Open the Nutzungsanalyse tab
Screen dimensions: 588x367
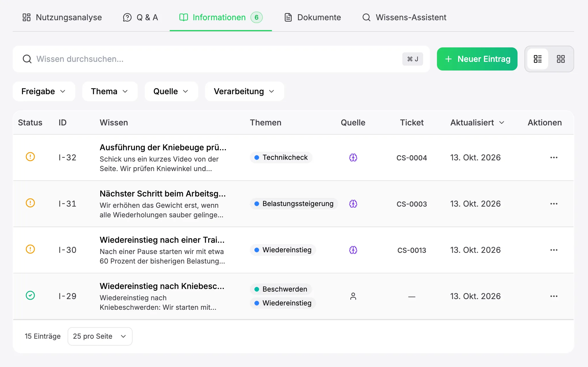pyautogui.click(x=62, y=17)
